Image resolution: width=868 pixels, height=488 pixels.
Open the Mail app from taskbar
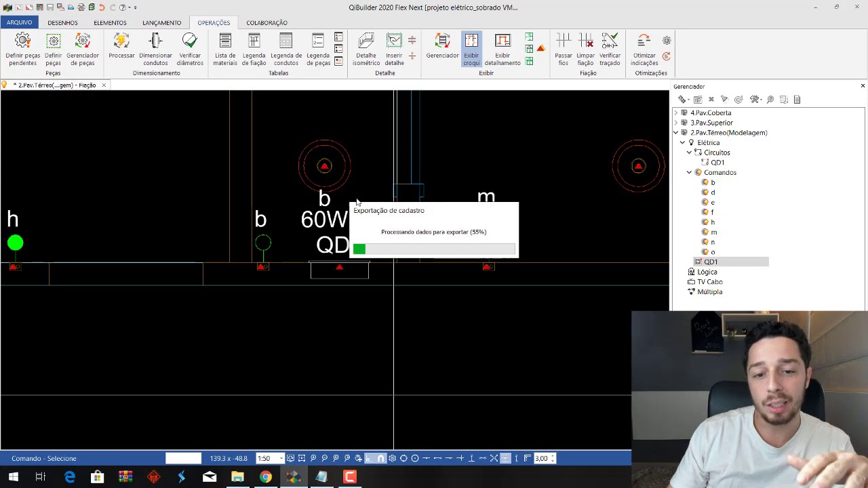click(210, 477)
